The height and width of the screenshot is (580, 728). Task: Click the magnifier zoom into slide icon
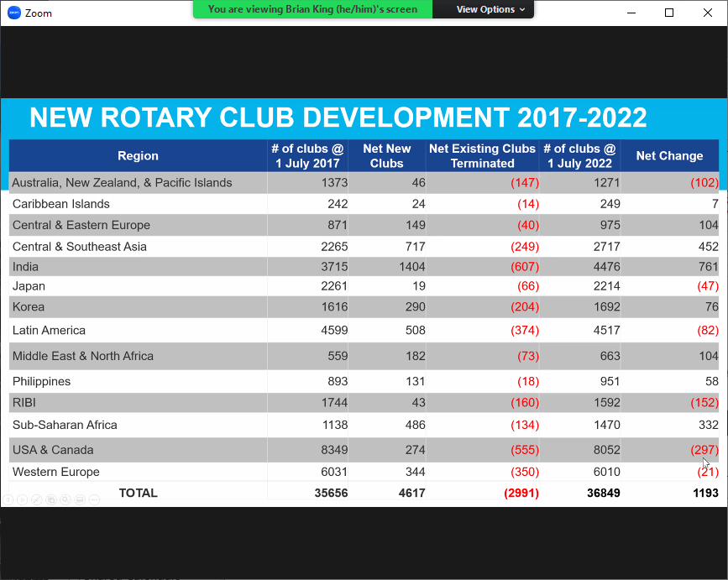tap(65, 499)
